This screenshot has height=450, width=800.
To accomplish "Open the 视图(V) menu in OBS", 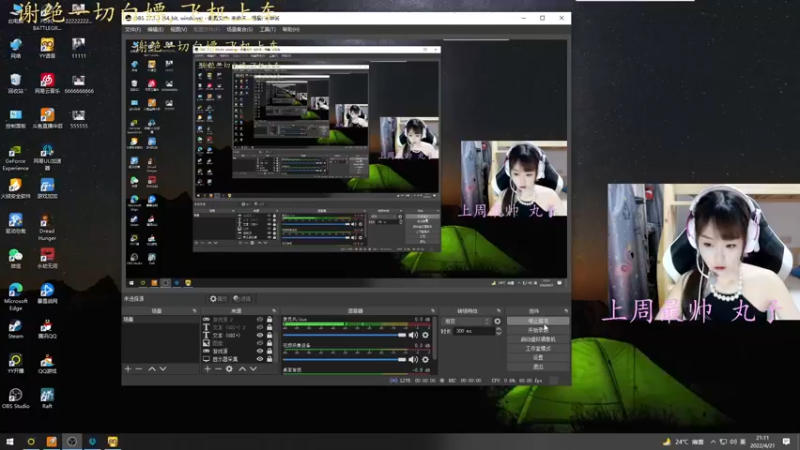I will pos(178,30).
